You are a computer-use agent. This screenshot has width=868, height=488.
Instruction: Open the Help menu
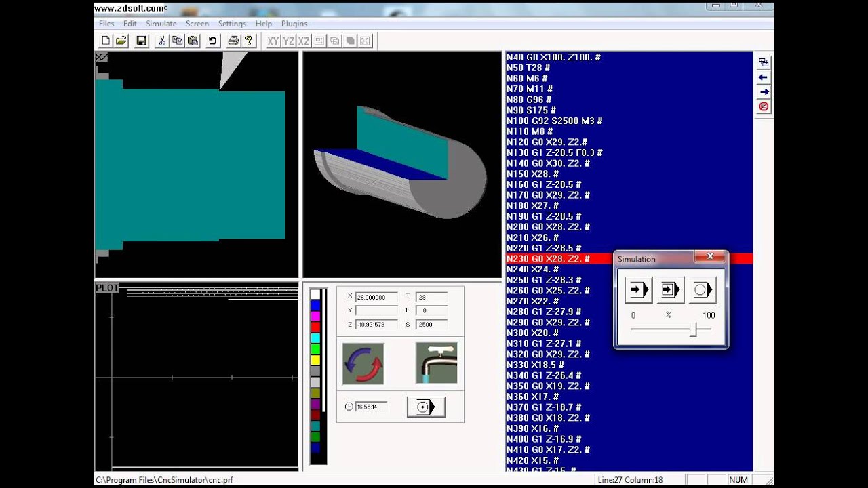coord(264,24)
